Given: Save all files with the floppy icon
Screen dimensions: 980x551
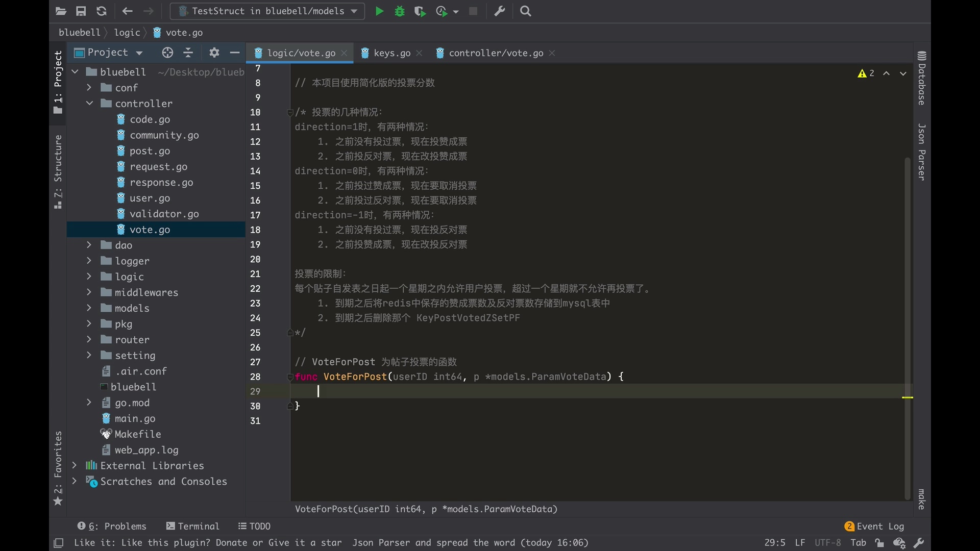Looking at the screenshot, I should pyautogui.click(x=81, y=11).
